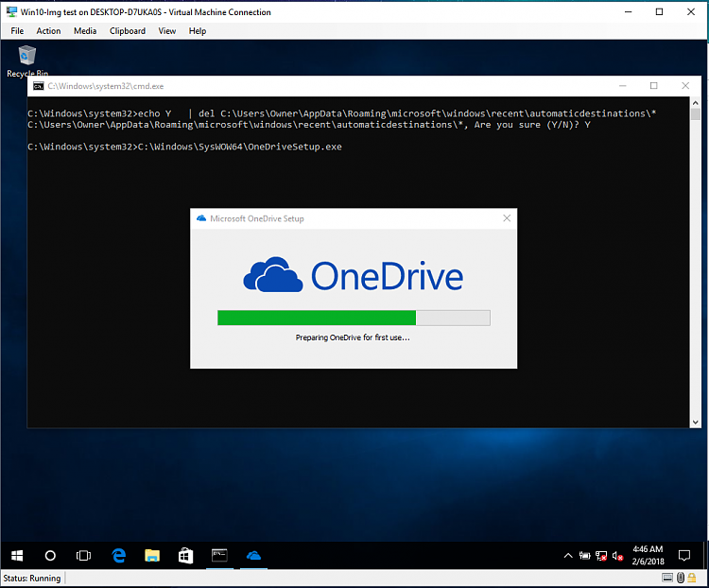Click the muted volume tray icon
The image size is (709, 588).
pos(617,556)
